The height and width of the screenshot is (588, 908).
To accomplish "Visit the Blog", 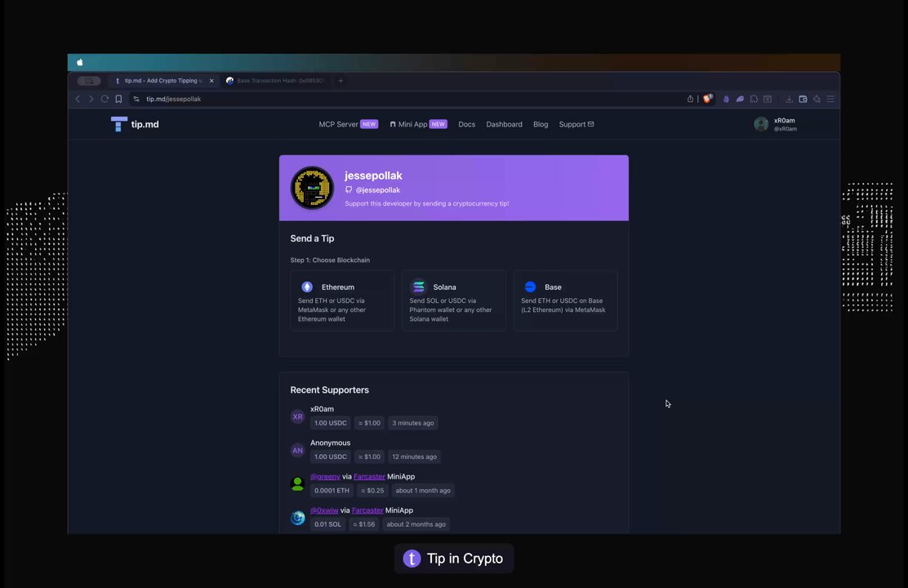I will [x=541, y=124].
